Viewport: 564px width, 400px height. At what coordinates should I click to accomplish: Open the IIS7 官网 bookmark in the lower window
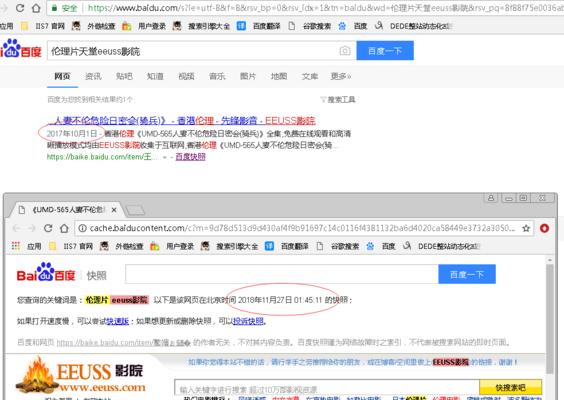point(71,246)
